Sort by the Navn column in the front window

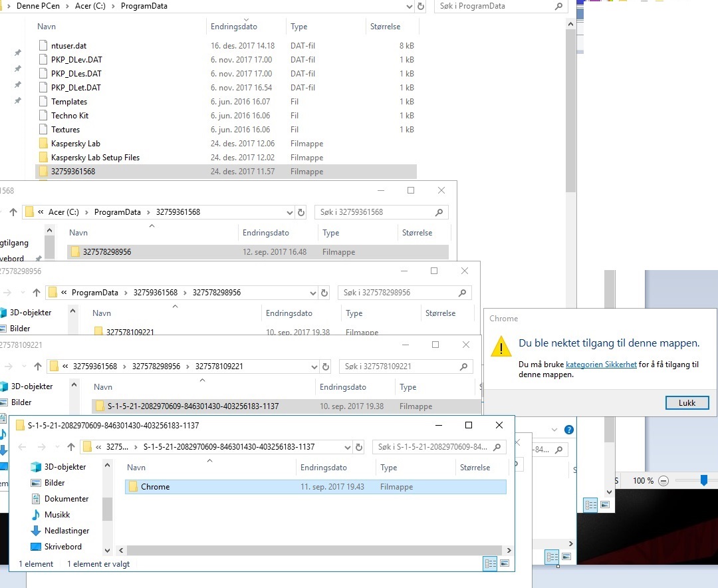tap(136, 468)
